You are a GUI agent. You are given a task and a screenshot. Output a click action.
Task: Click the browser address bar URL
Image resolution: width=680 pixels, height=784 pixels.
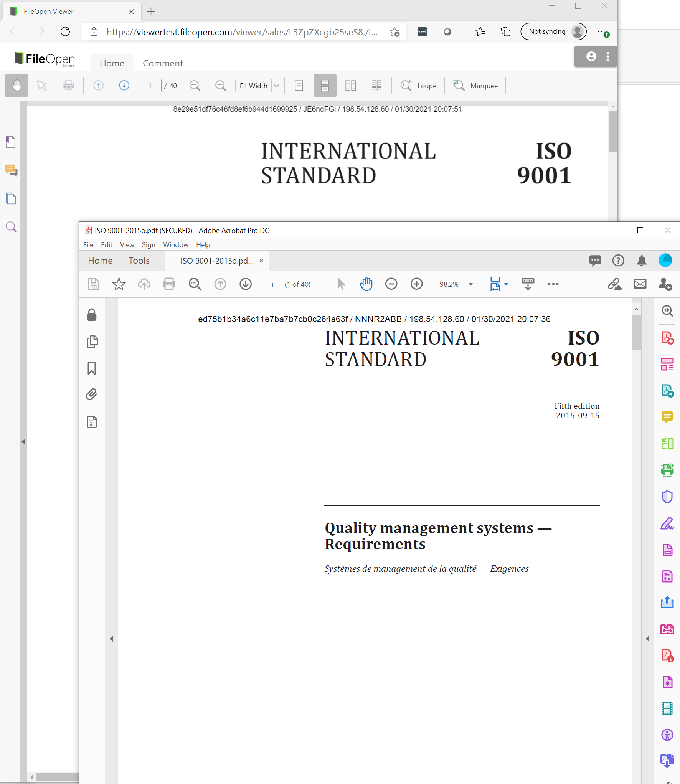tap(242, 32)
